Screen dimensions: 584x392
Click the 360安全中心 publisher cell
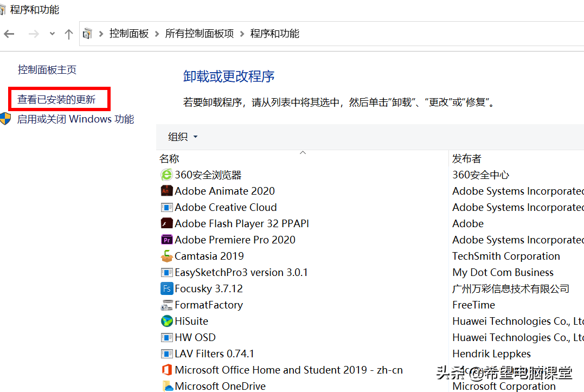[481, 175]
